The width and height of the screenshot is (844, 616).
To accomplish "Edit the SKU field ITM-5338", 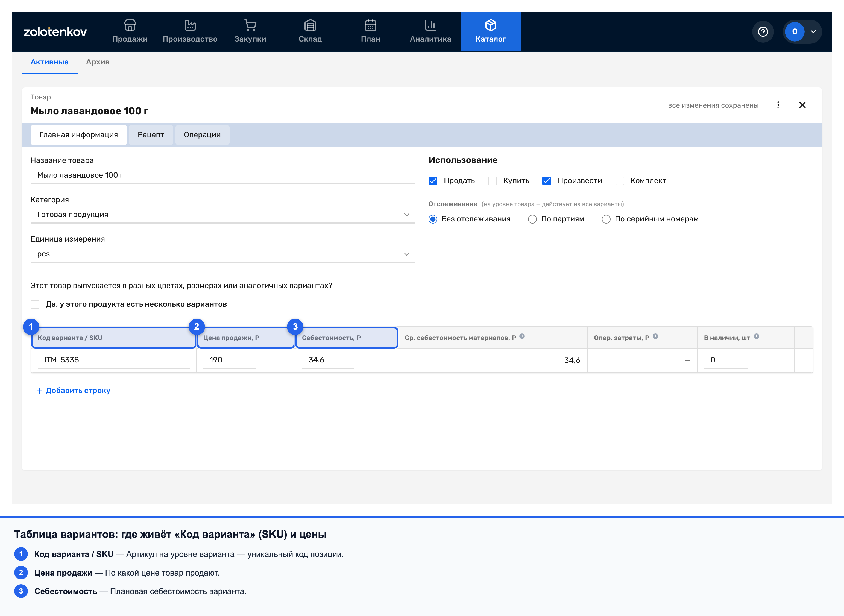I will [113, 360].
